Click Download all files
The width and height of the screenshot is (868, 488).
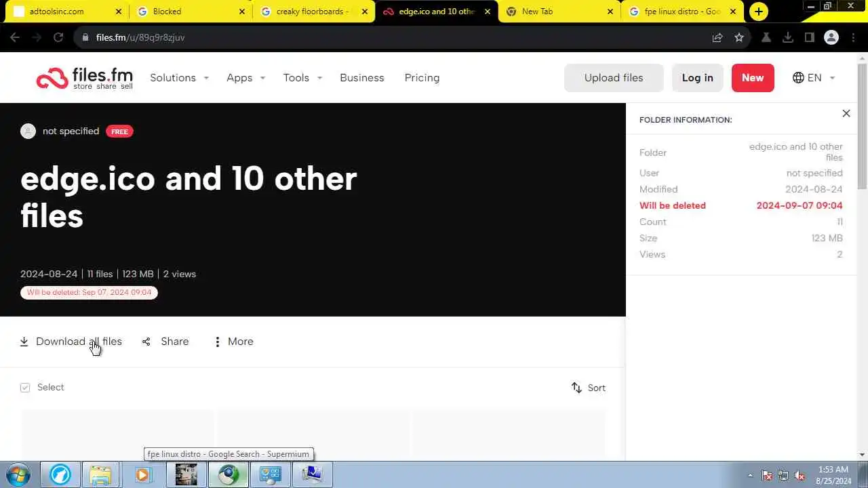click(71, 342)
